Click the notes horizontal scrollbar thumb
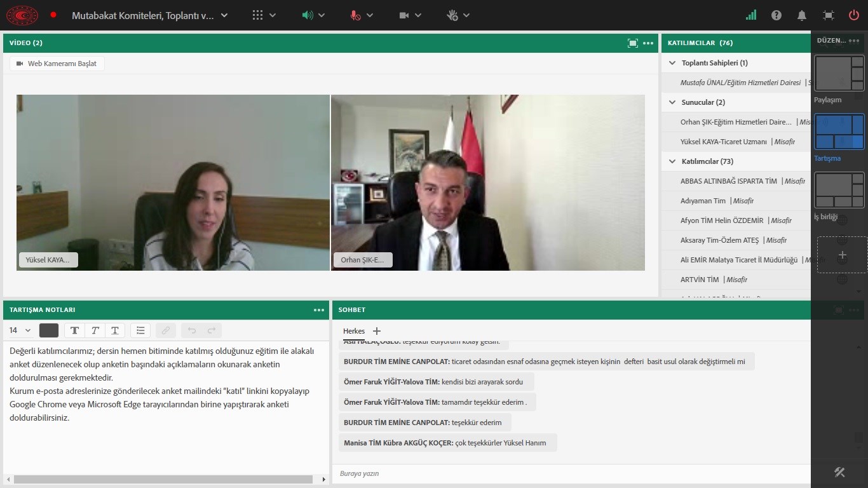 pos(163,479)
